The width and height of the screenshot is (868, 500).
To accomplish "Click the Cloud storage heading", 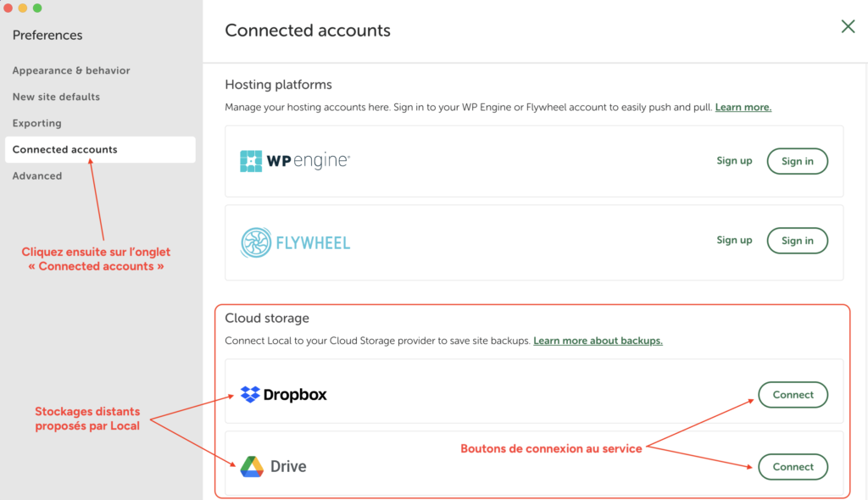I will [267, 319].
